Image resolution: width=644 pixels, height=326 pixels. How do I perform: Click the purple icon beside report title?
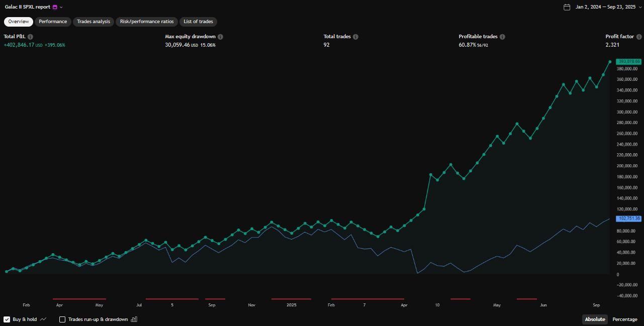[55, 7]
